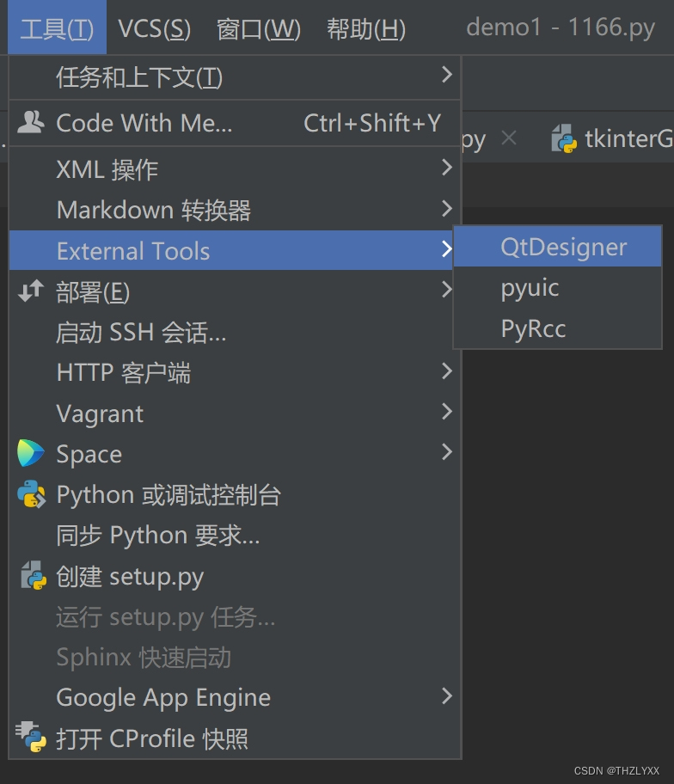Expand the Google App Engine submenu arrow
Image resolution: width=674 pixels, height=784 pixels.
(446, 695)
